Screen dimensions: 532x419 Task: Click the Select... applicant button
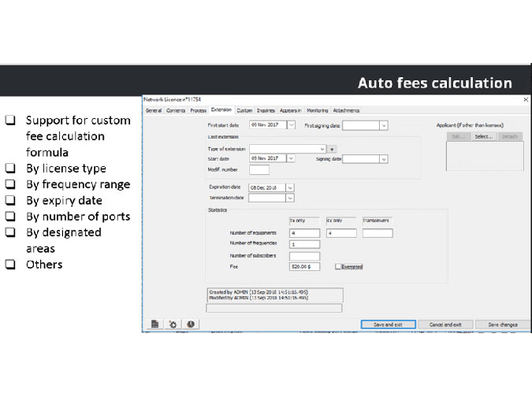point(483,136)
